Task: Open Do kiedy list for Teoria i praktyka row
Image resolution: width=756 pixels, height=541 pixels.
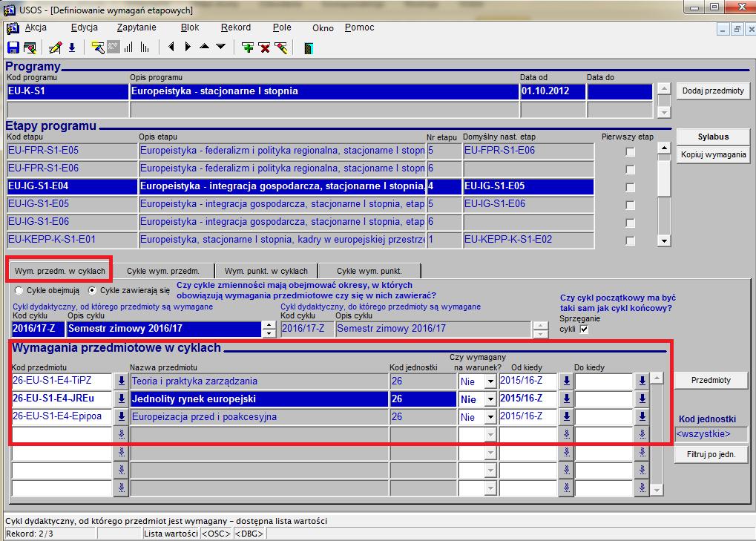Action: [642, 381]
